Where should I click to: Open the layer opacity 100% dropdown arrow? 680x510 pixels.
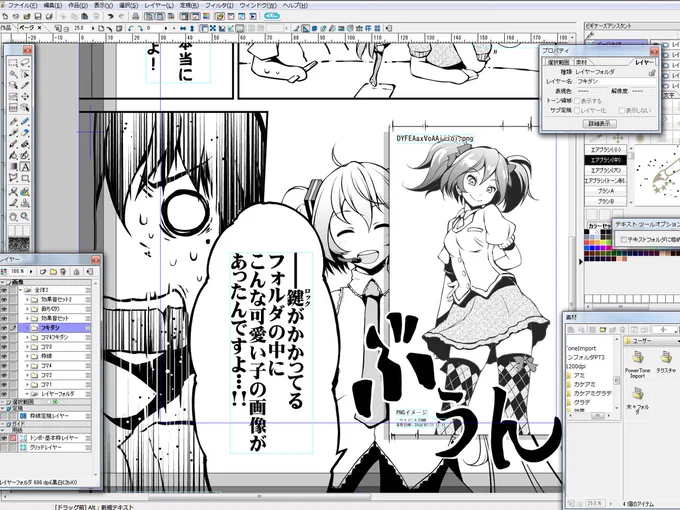coord(31,271)
